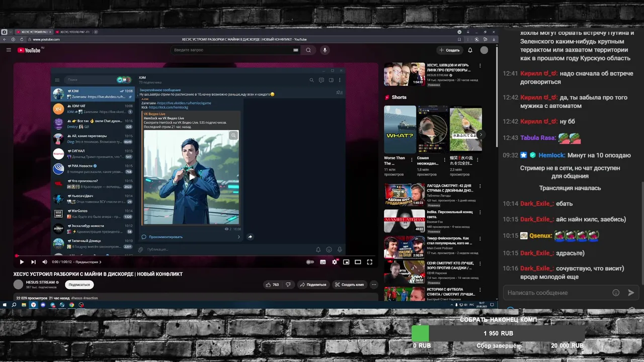The width and height of the screenshot is (644, 362).
Task: Open more actions menu under the video
Action: pyautogui.click(x=374, y=285)
